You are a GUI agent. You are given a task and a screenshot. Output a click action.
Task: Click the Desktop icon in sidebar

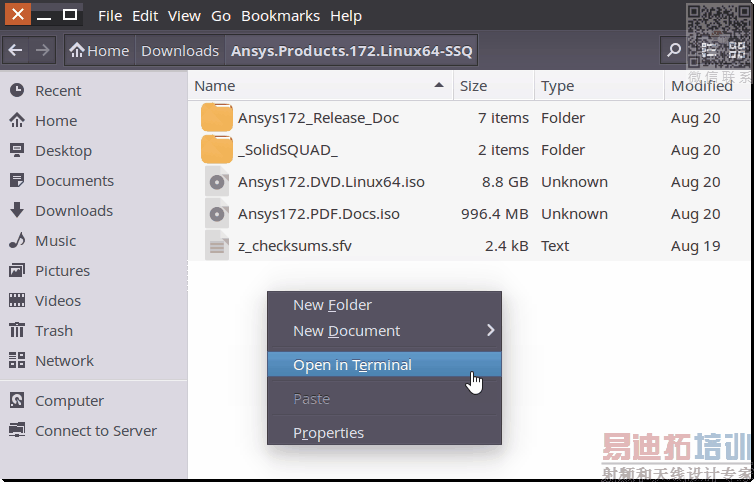click(x=17, y=150)
